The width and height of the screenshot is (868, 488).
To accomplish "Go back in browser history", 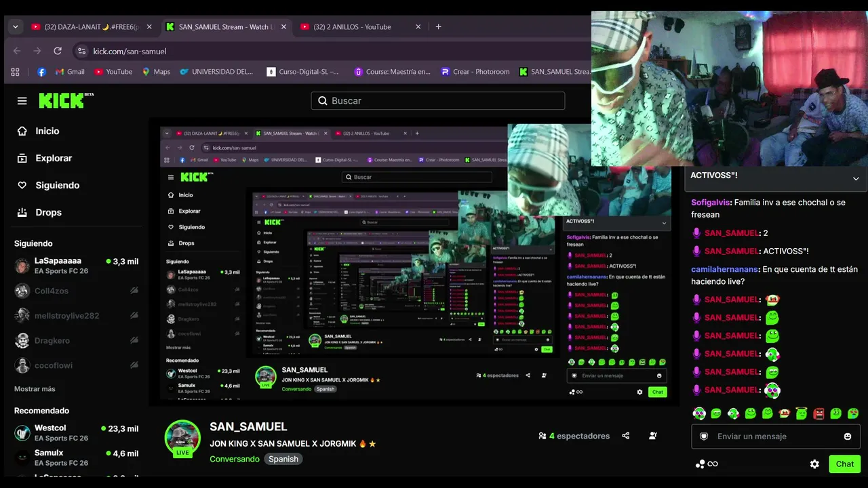I will click(x=17, y=51).
